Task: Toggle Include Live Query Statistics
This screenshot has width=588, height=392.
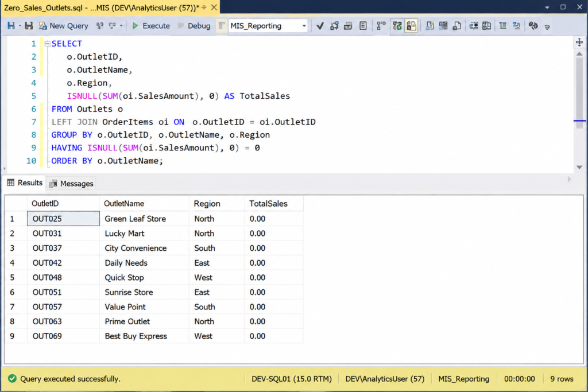Action: click(x=397, y=26)
